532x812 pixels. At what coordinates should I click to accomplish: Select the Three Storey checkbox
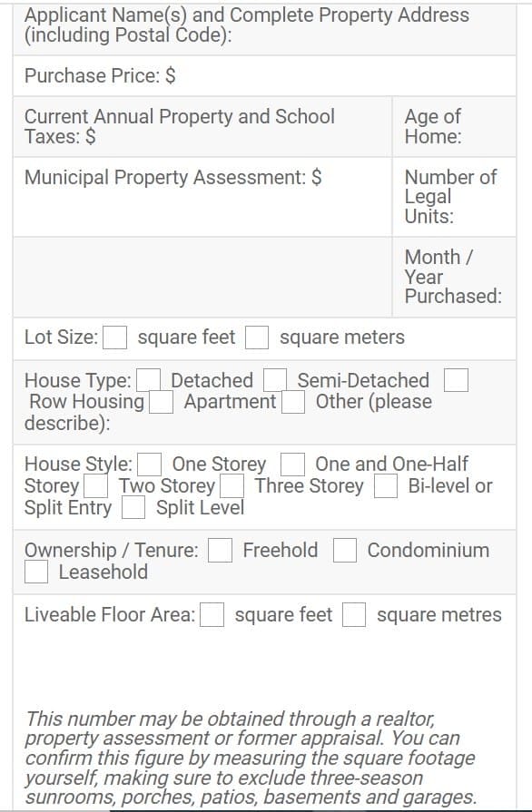pos(232,485)
